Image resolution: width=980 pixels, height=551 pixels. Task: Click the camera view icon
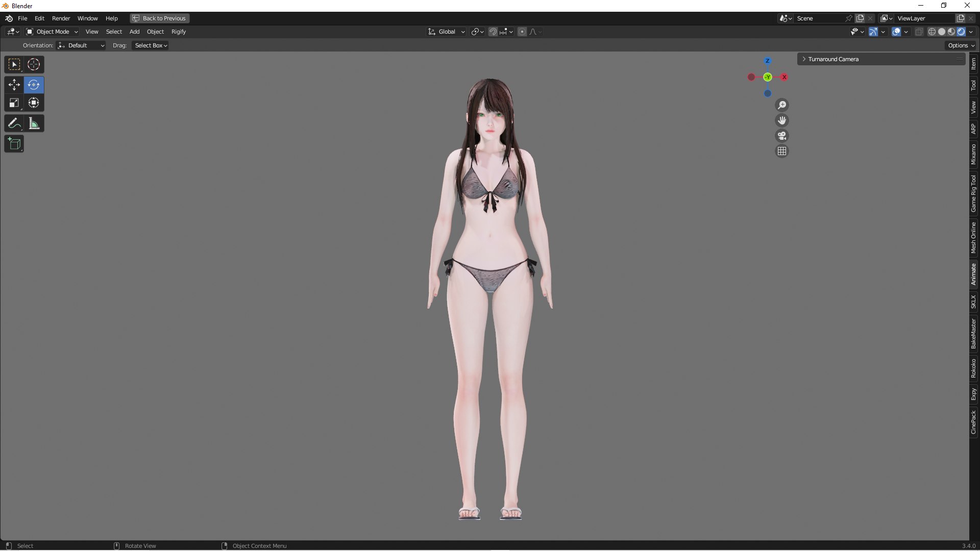coord(781,136)
